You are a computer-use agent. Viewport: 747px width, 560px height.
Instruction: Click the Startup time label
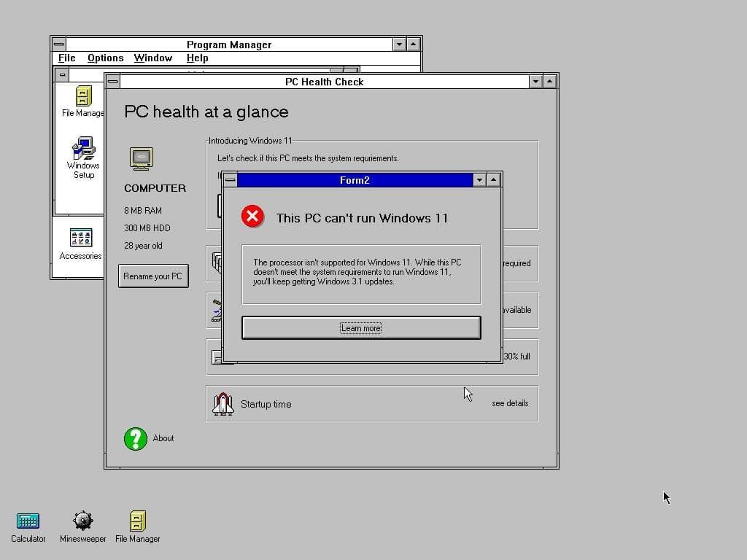point(266,404)
